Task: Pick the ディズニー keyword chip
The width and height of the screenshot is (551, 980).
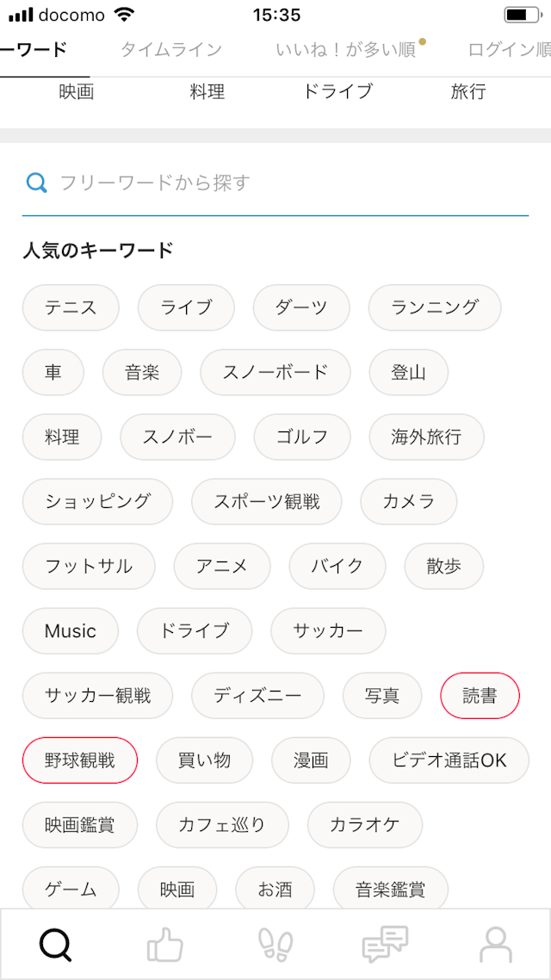Action: pyautogui.click(x=257, y=695)
